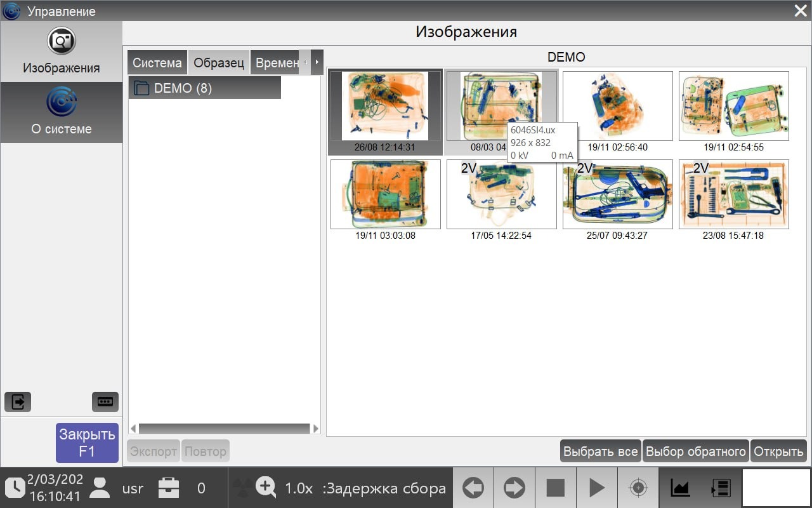Select thumbnail dated 25/07 09:43:27

[x=618, y=200]
